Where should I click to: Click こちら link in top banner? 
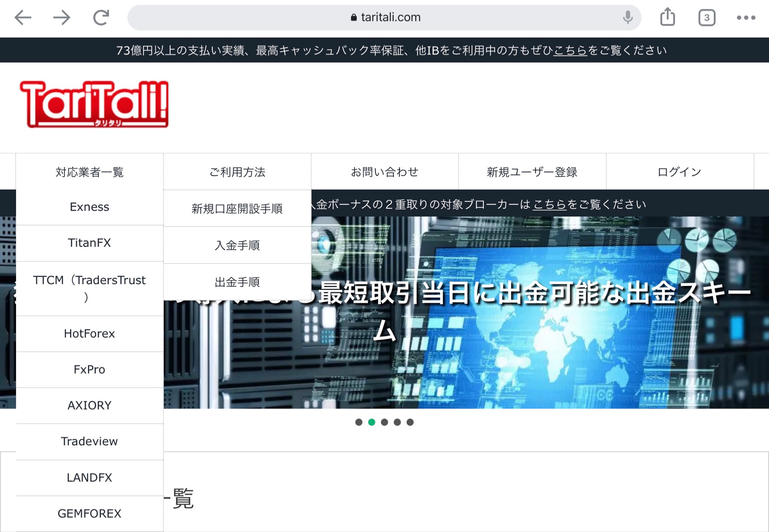pos(570,50)
